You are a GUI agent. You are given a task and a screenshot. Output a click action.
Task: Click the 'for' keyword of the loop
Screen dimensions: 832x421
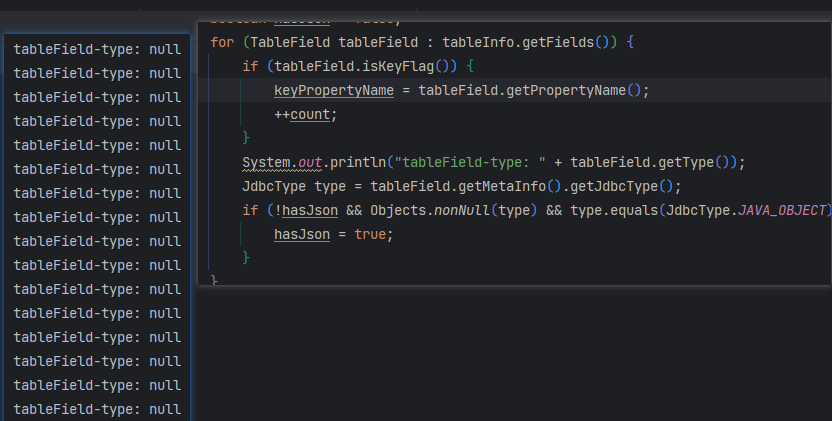(222, 42)
